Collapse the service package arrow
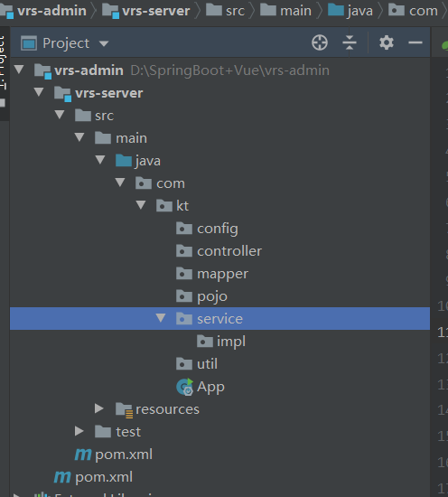The height and width of the screenshot is (497, 448). click(161, 317)
